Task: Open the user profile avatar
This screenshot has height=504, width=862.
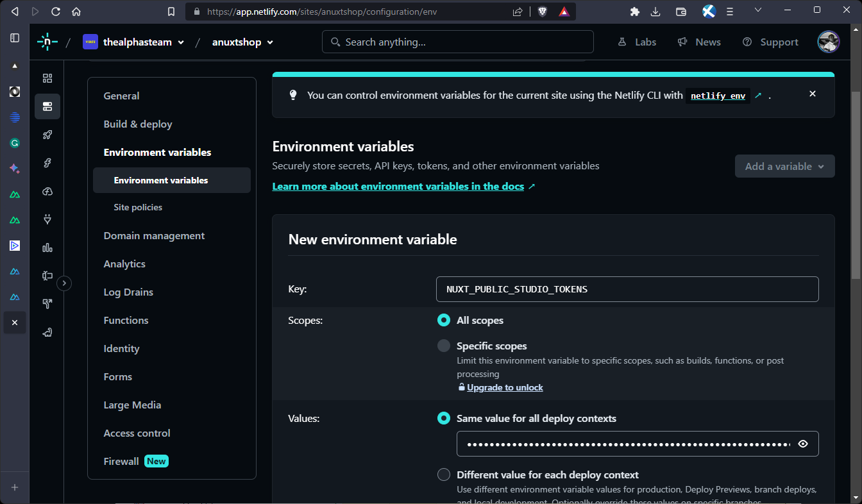Action: click(829, 42)
